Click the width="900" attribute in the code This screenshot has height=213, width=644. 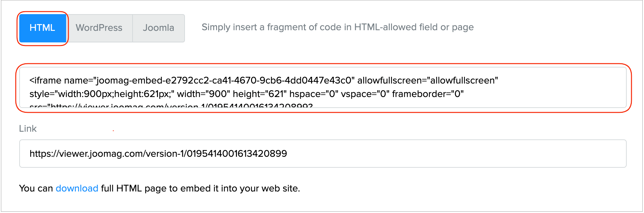(204, 94)
